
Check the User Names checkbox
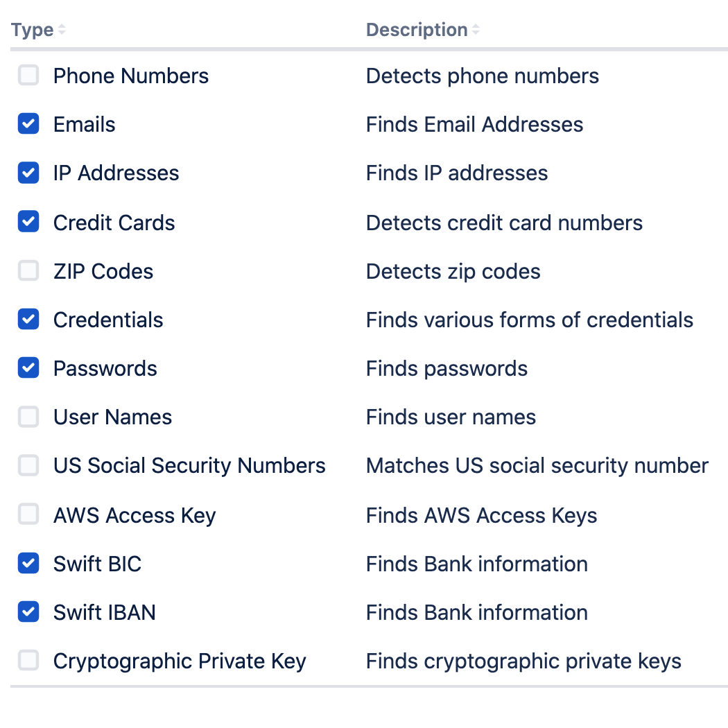click(x=28, y=417)
